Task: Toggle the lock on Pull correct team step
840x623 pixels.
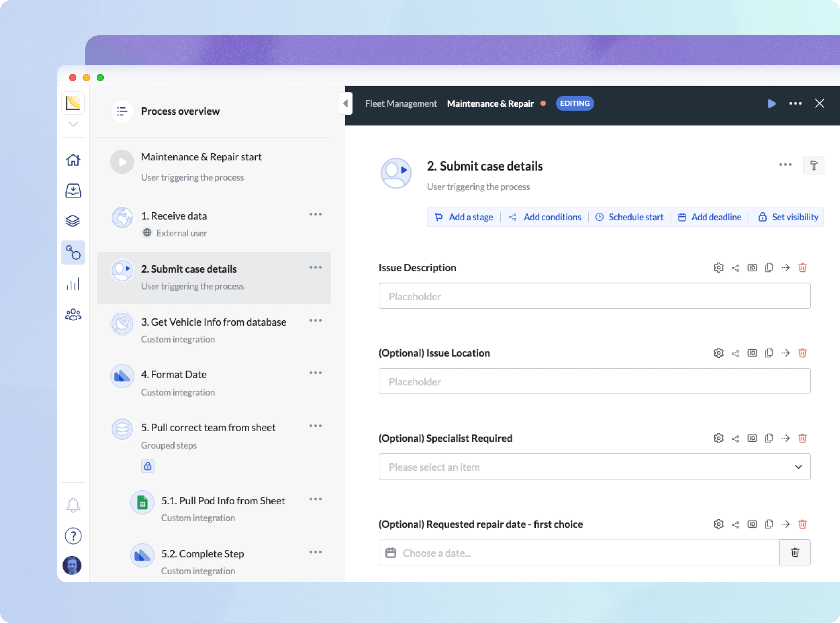Action: tap(148, 466)
